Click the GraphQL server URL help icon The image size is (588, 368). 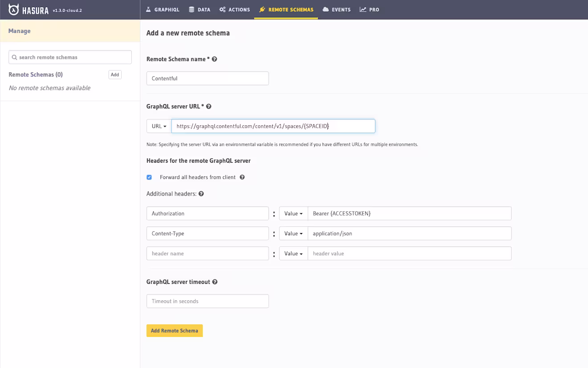pyautogui.click(x=208, y=106)
